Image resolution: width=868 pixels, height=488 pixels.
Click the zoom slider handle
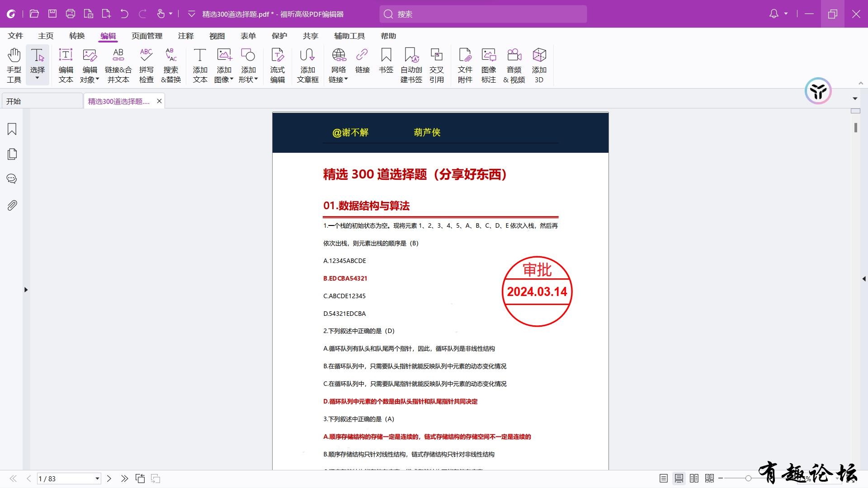(x=748, y=478)
